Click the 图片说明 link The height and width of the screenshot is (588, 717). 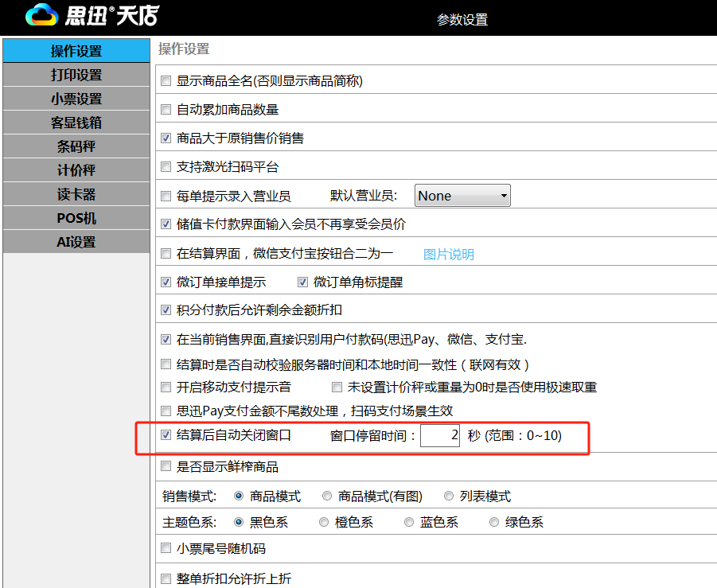pos(448,255)
